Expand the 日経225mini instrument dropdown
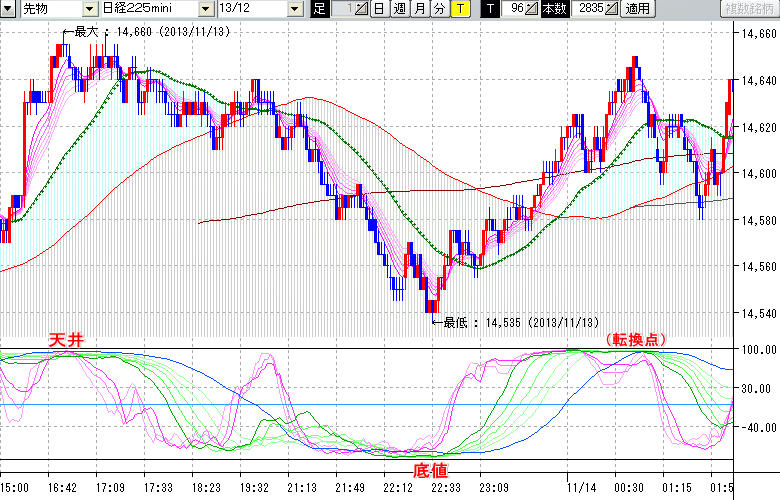Screen dimensions: 780x500 pyautogui.click(x=205, y=9)
